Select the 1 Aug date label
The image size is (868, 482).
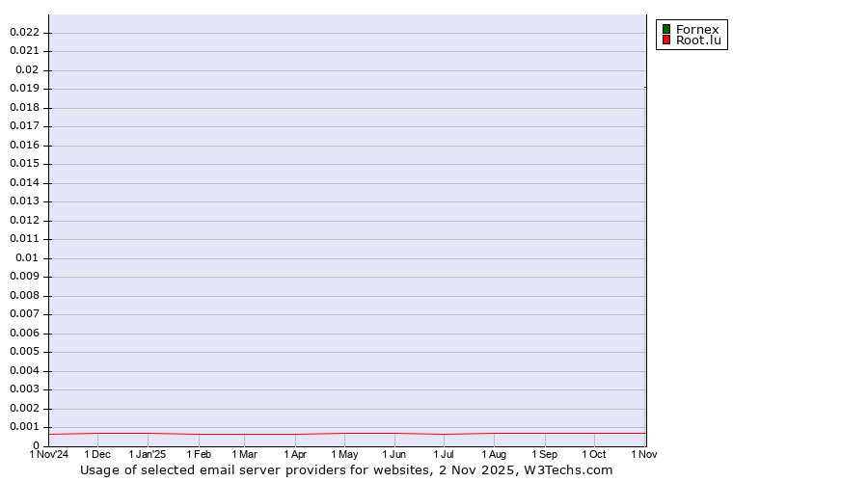click(494, 454)
